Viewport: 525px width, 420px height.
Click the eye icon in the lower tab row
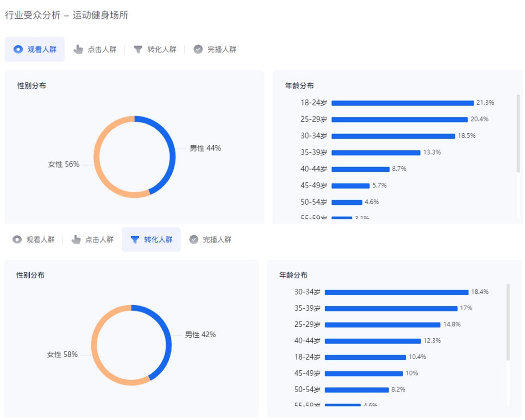[x=17, y=239]
